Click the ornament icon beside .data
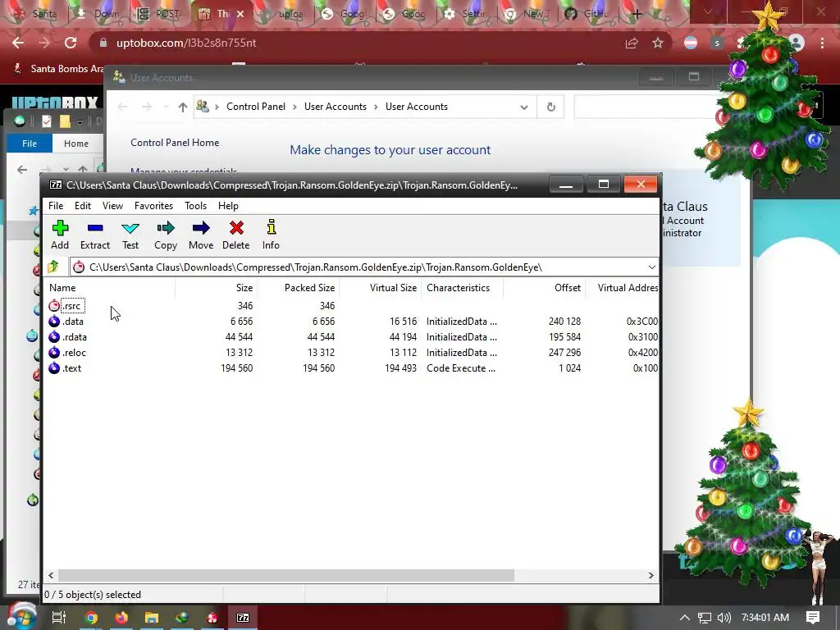 (54, 321)
